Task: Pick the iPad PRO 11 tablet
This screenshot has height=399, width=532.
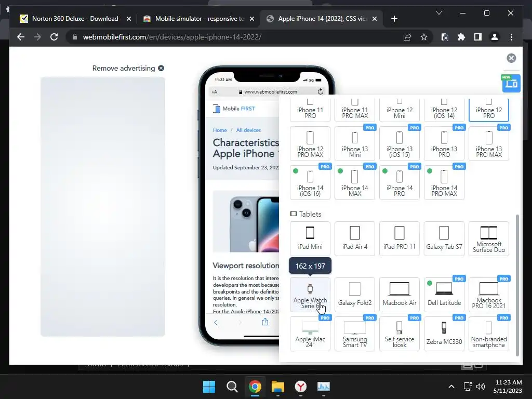Action: (x=400, y=238)
